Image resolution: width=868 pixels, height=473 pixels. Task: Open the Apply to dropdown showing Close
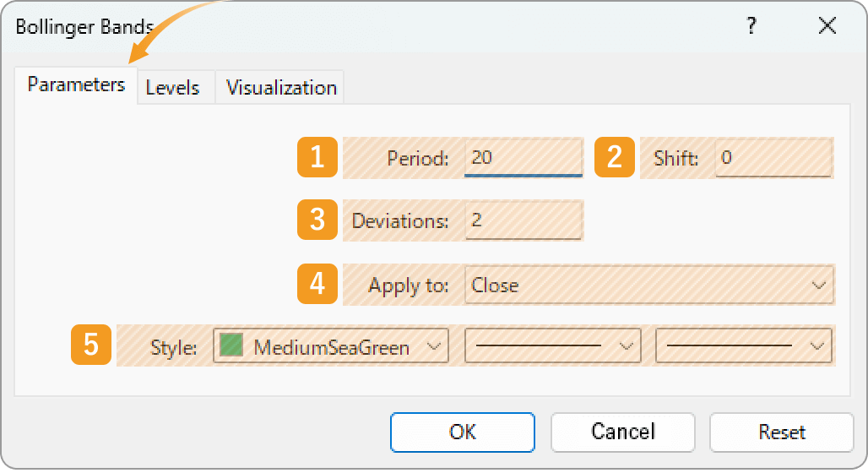(648, 285)
